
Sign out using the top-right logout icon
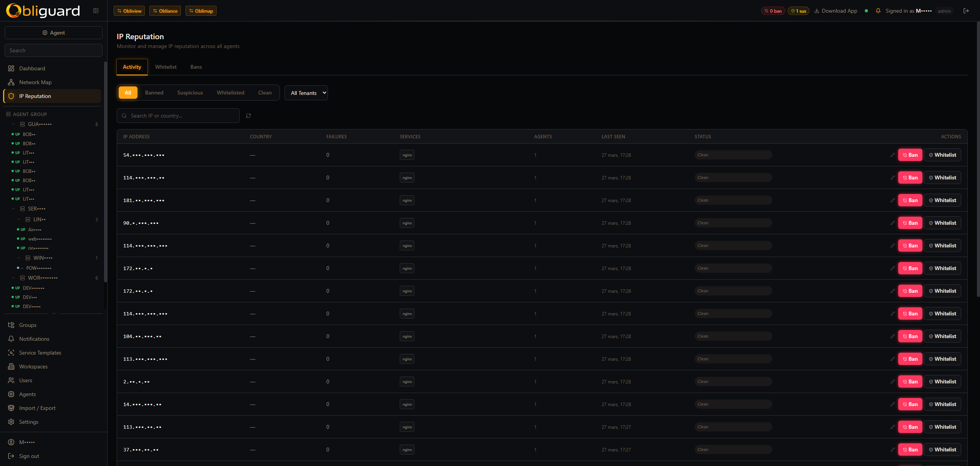coord(966,11)
